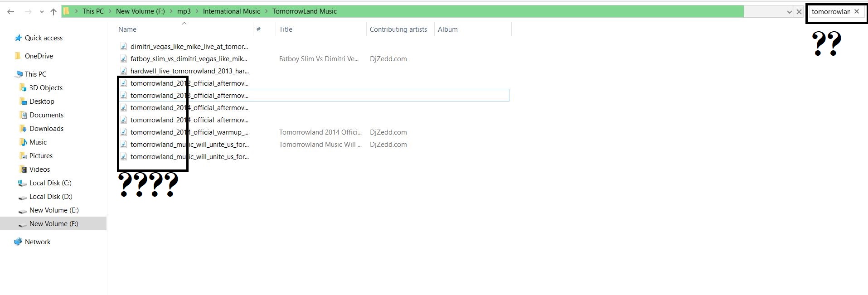Open the mp3 breadcrumb folder

[x=184, y=11]
